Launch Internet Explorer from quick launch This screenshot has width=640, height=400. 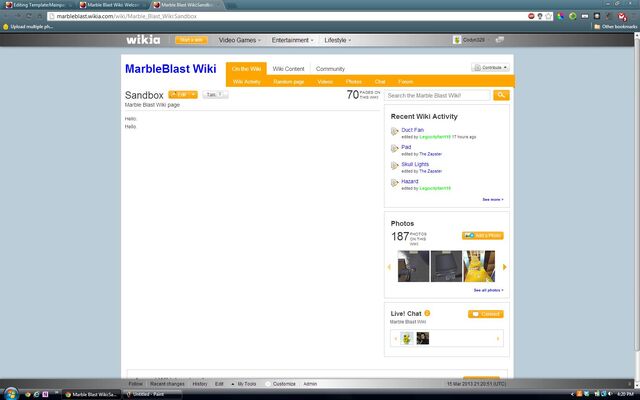point(36,394)
